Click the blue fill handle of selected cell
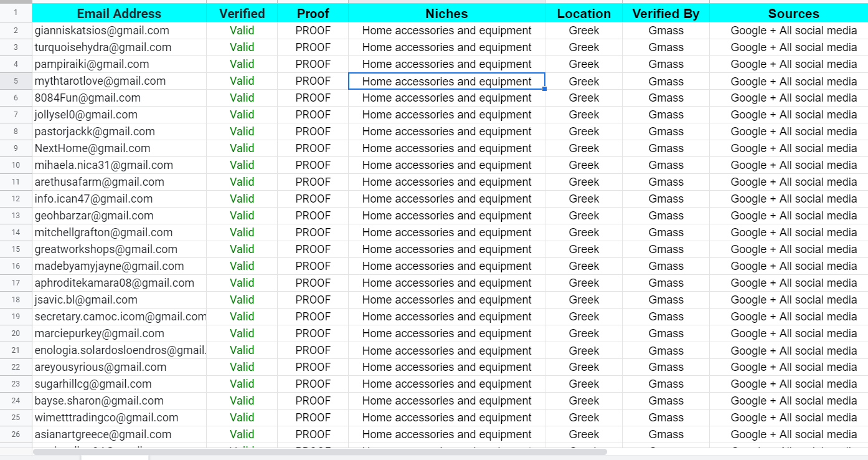 click(x=545, y=89)
